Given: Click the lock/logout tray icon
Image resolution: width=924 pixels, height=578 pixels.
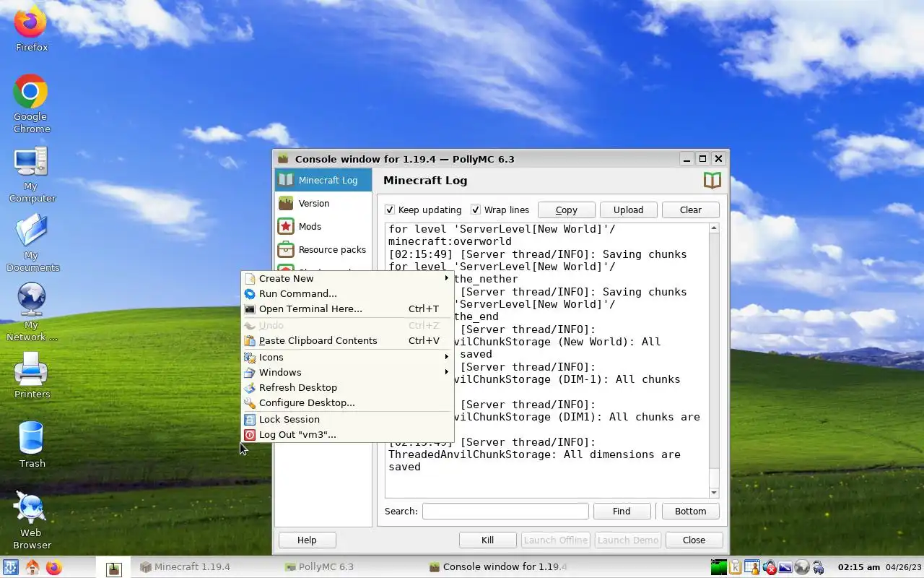Looking at the screenshot, I should [x=818, y=568].
